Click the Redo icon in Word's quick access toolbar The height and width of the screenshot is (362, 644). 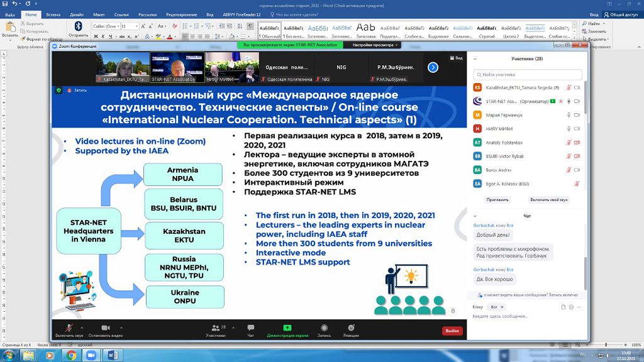click(x=28, y=4)
